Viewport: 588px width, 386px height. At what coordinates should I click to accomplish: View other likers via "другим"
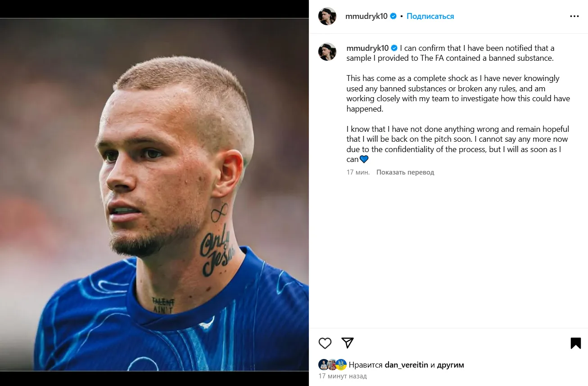click(450, 365)
